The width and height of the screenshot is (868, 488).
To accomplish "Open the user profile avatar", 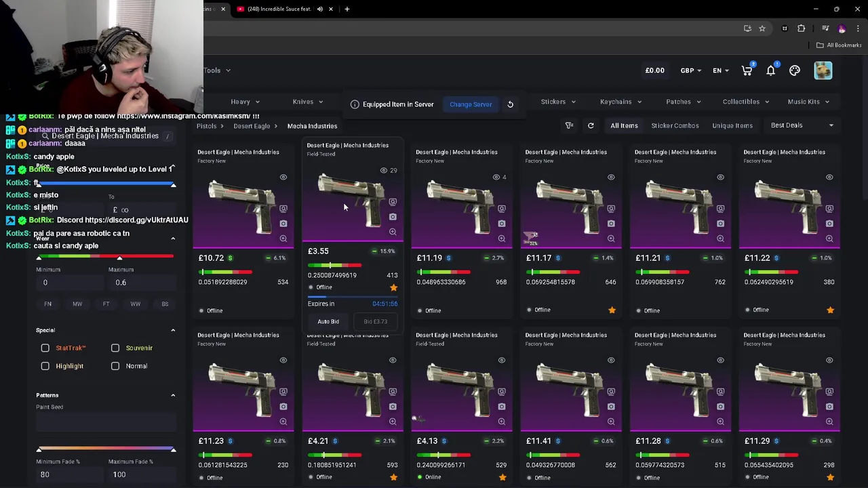I will [x=823, y=70].
